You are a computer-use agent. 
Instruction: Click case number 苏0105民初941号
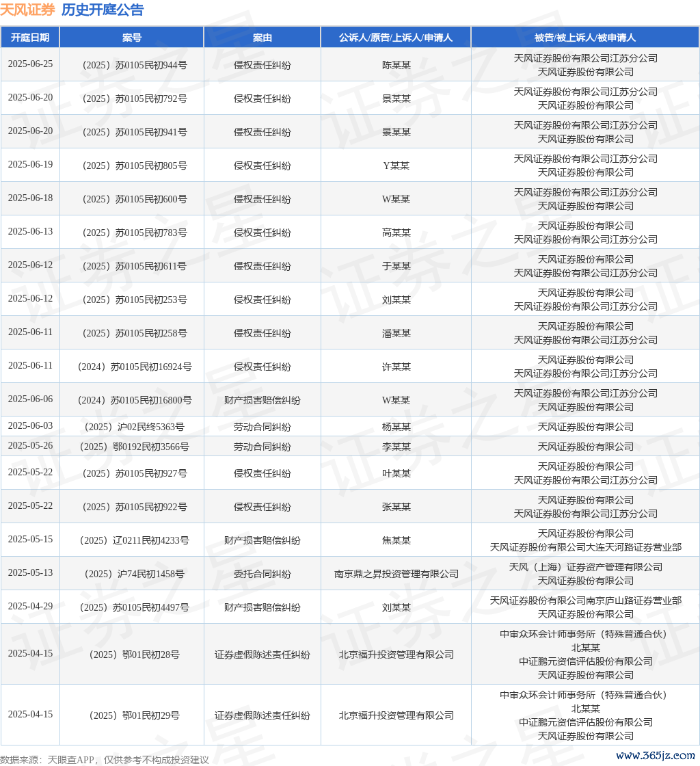135,132
